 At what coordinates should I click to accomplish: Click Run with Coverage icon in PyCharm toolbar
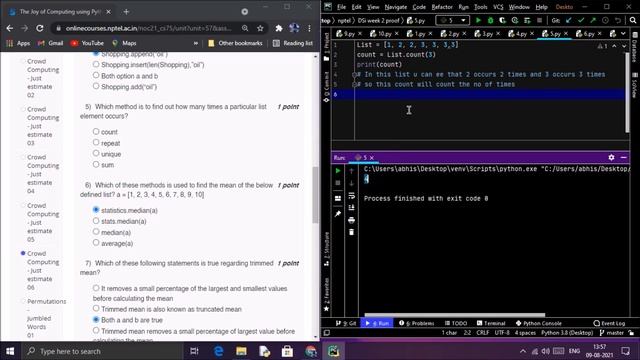tap(502, 20)
